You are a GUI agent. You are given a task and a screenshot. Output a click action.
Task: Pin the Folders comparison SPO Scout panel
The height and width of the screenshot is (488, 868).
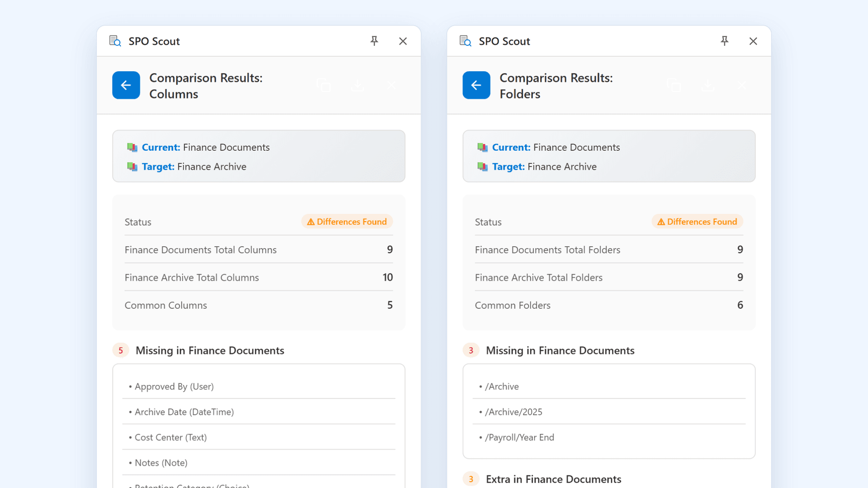click(x=724, y=41)
